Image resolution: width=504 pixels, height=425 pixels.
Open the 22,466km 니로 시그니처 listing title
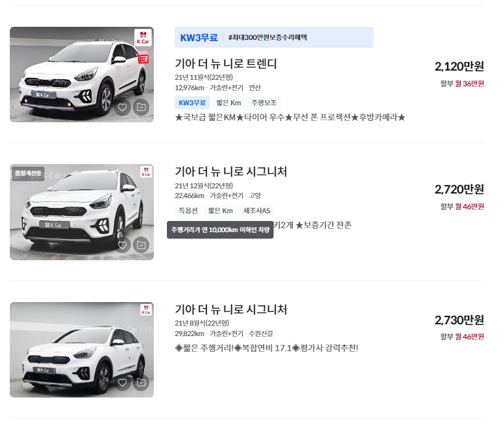231,171
